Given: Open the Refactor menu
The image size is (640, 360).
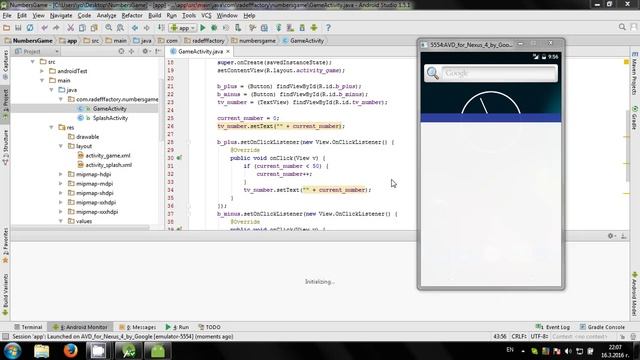Looking at the screenshot, I should pos(132,16).
